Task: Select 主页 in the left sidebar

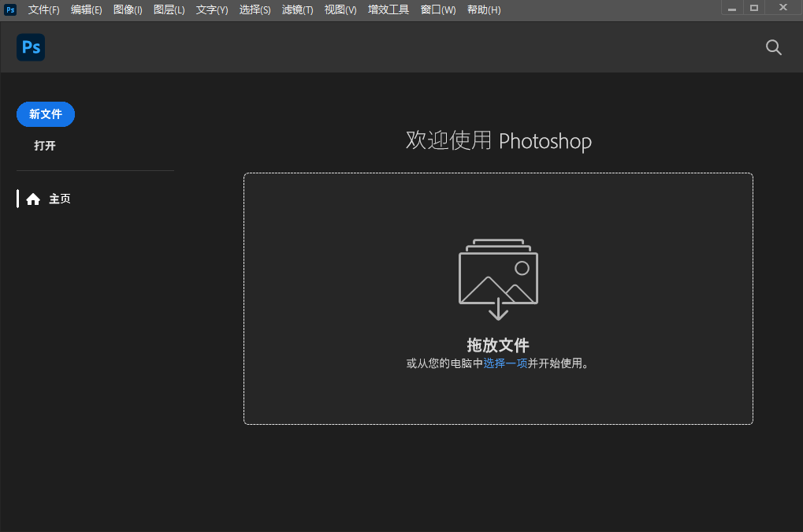Action: (60, 198)
